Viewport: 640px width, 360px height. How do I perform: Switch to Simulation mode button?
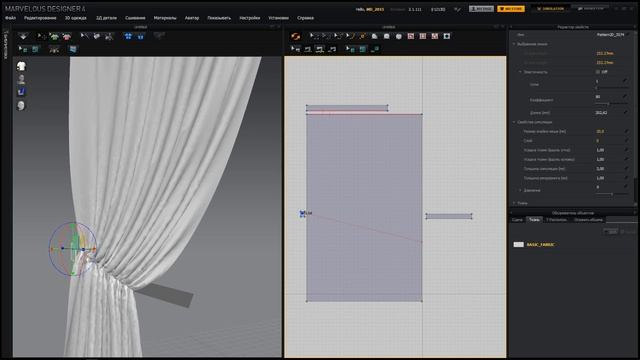click(550, 9)
